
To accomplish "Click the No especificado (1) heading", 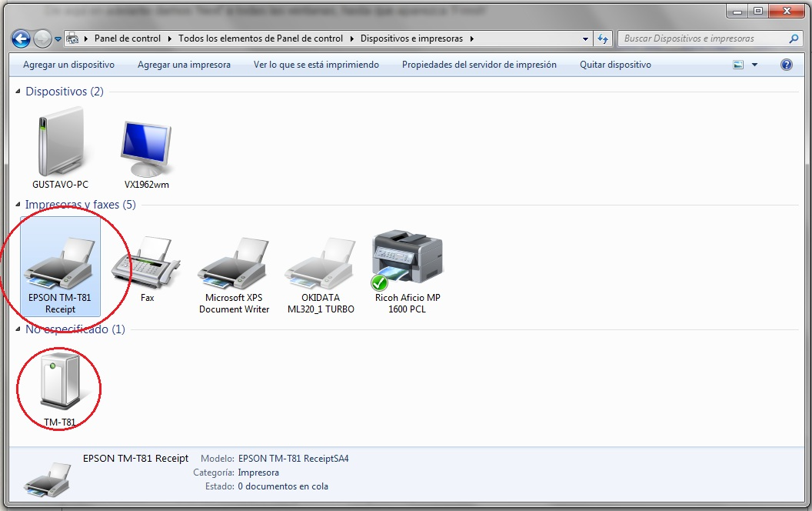I will coord(75,329).
